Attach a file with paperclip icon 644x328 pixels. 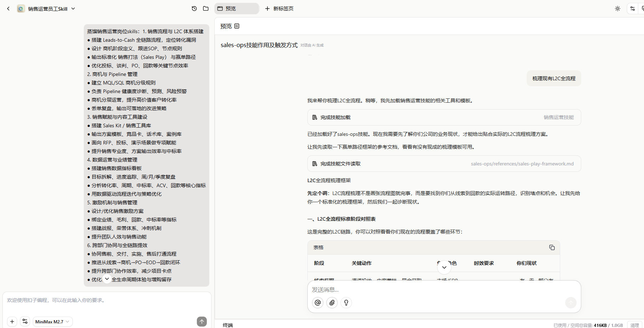[332, 303]
